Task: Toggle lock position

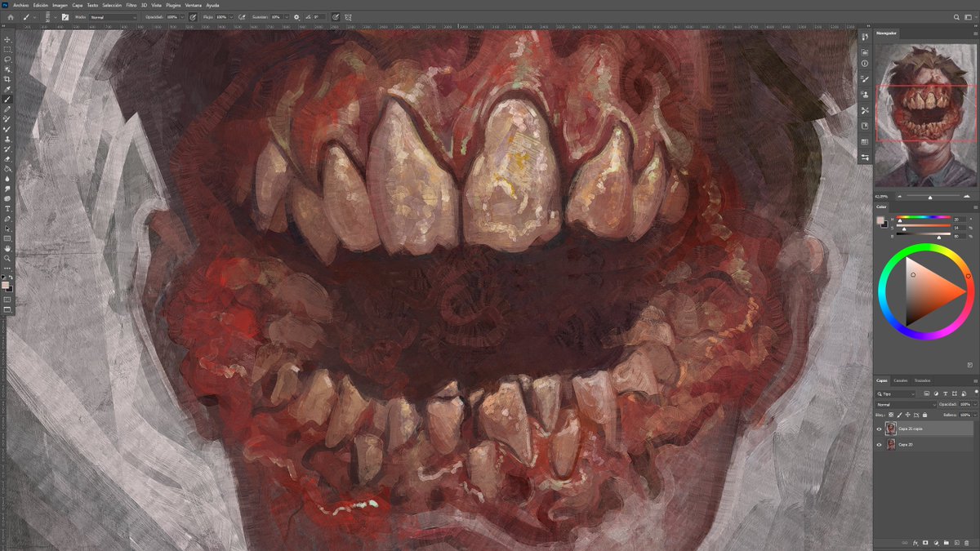Action: 907,415
